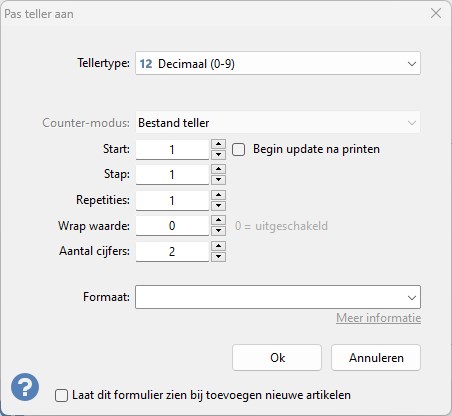Viewport: 452px width, 416px height.
Task: Increase the Start value with up arrow
Action: [x=218, y=144]
